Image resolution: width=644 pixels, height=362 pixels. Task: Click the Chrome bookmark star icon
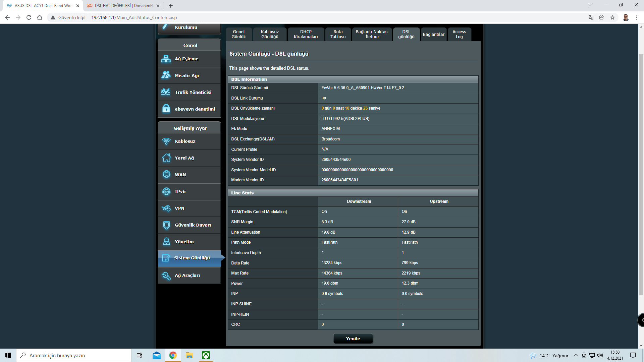(612, 17)
